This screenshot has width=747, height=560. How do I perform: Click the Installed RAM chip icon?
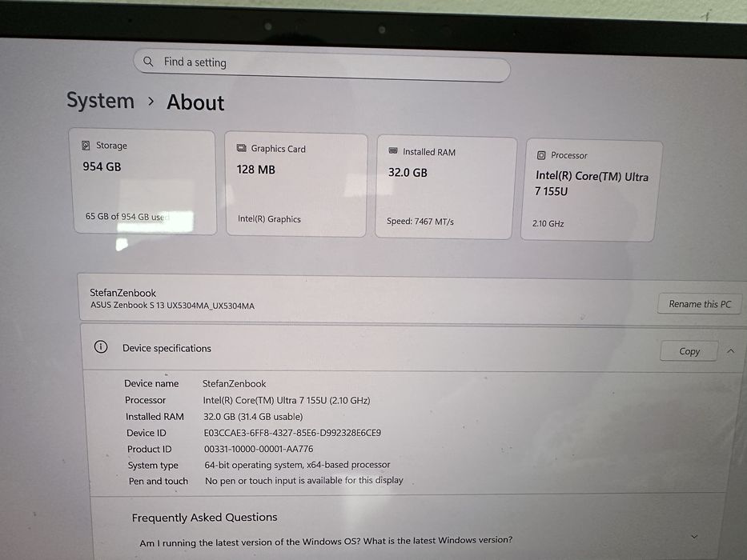tap(393, 151)
